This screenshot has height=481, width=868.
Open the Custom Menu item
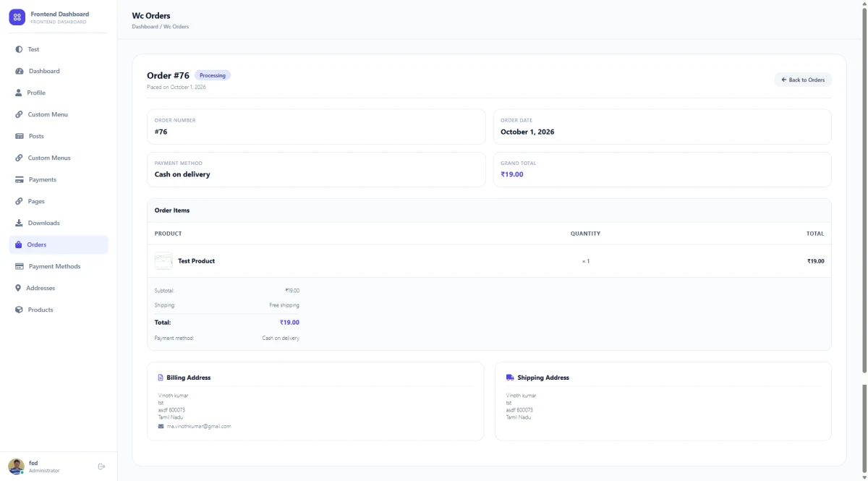point(59,114)
